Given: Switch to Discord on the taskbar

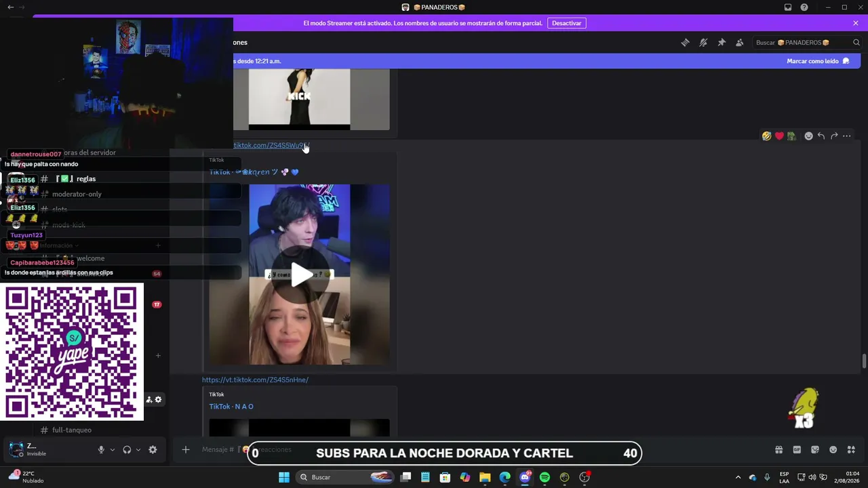Looking at the screenshot, I should coord(525,477).
